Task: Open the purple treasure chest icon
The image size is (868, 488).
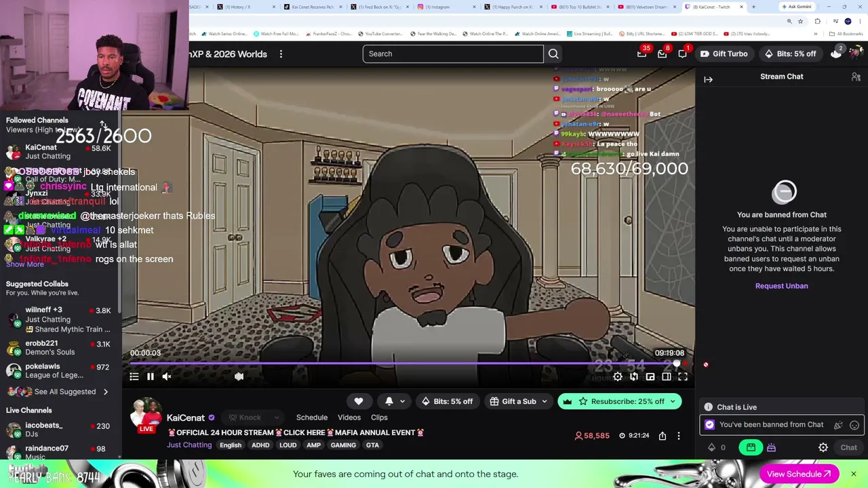Action: 771,447
